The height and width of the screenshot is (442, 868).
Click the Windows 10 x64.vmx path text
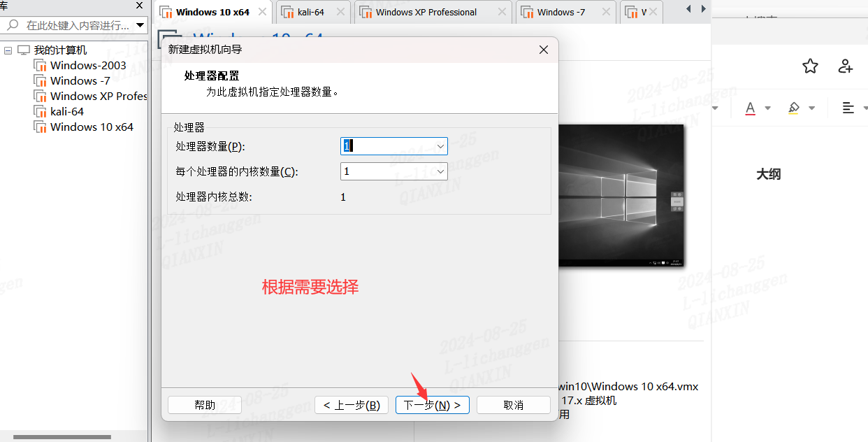pyautogui.click(x=628, y=386)
